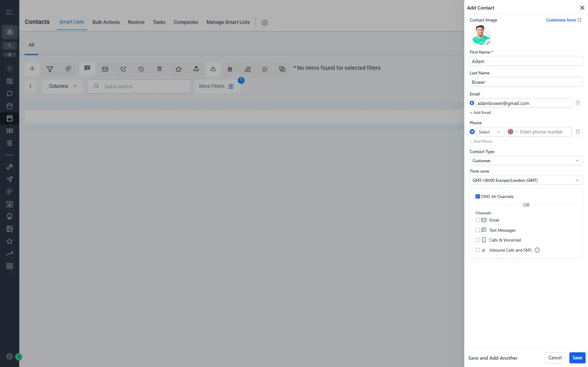Open the filter funnel icon in the toolbar
Screen dimensions: 588x367
(x=50, y=69)
